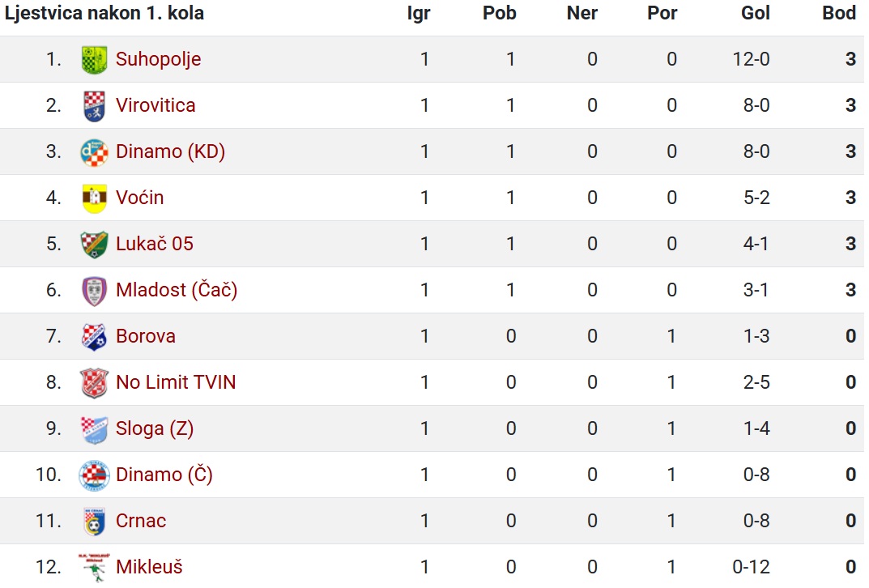
Task: Click the Voćin yellow crest icon
Action: click(x=94, y=198)
